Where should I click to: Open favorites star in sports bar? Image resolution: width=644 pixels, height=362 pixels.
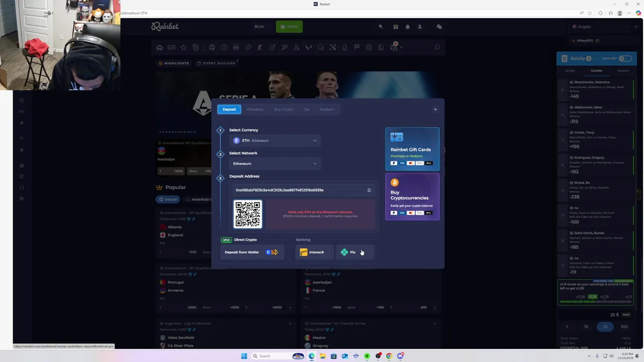pos(184,47)
